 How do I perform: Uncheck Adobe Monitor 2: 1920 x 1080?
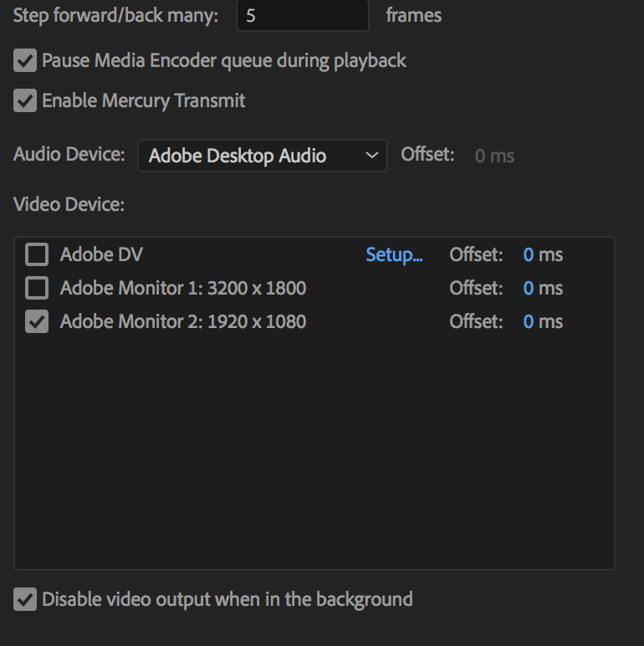[x=37, y=321]
